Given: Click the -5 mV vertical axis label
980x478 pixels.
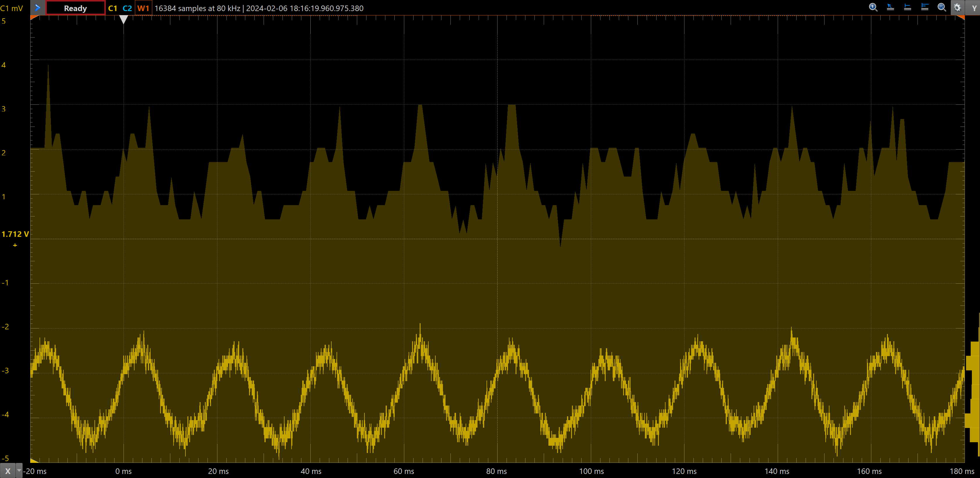Looking at the screenshot, I should [5, 458].
